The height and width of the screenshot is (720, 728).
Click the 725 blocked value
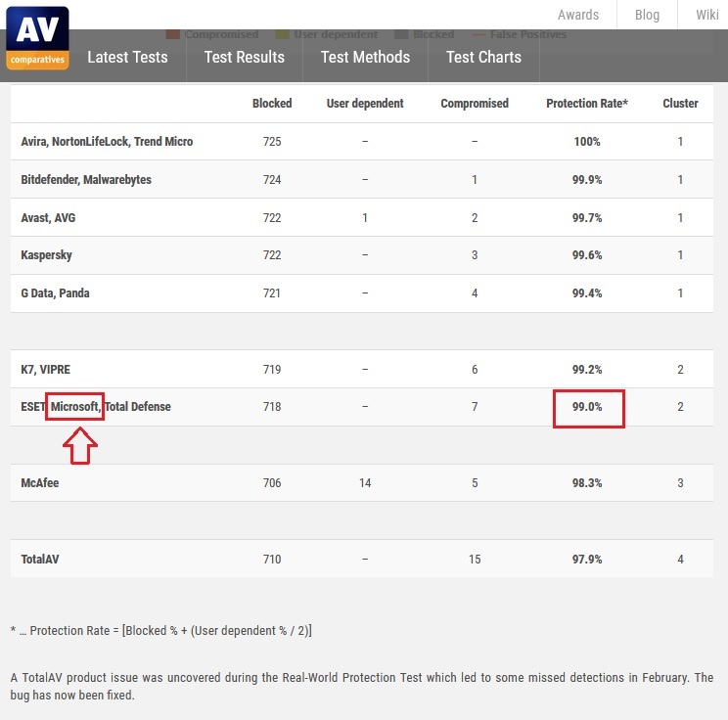click(x=272, y=142)
